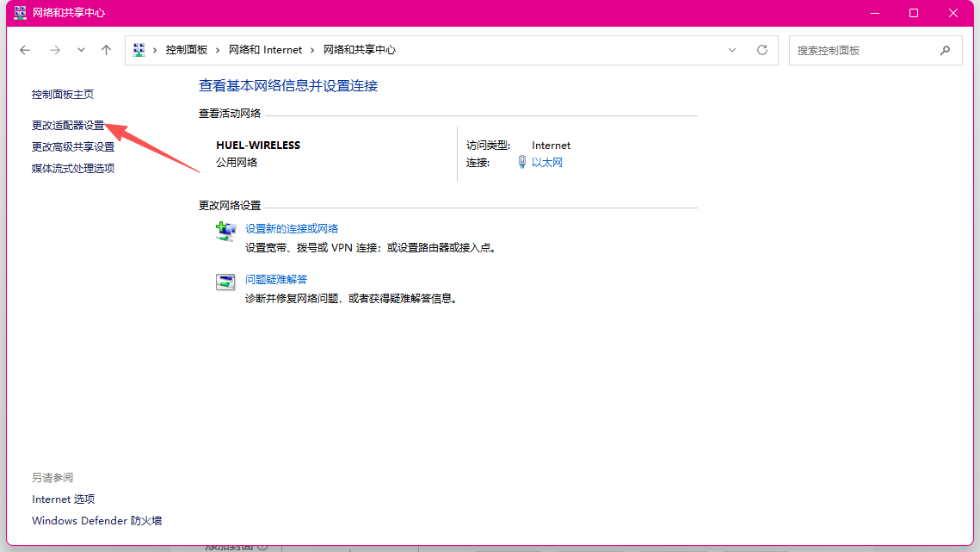
Task: Click the forward navigation arrow
Action: tap(55, 50)
